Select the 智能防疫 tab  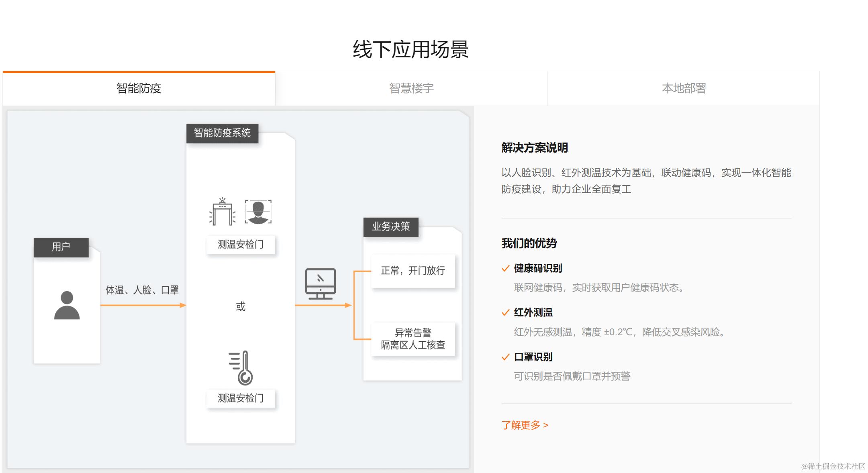pyautogui.click(x=139, y=88)
